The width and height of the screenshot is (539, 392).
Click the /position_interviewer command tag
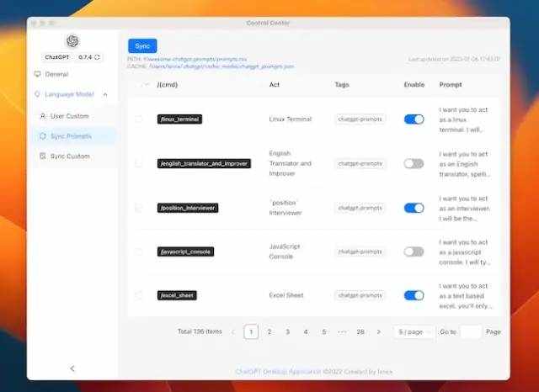click(x=188, y=208)
